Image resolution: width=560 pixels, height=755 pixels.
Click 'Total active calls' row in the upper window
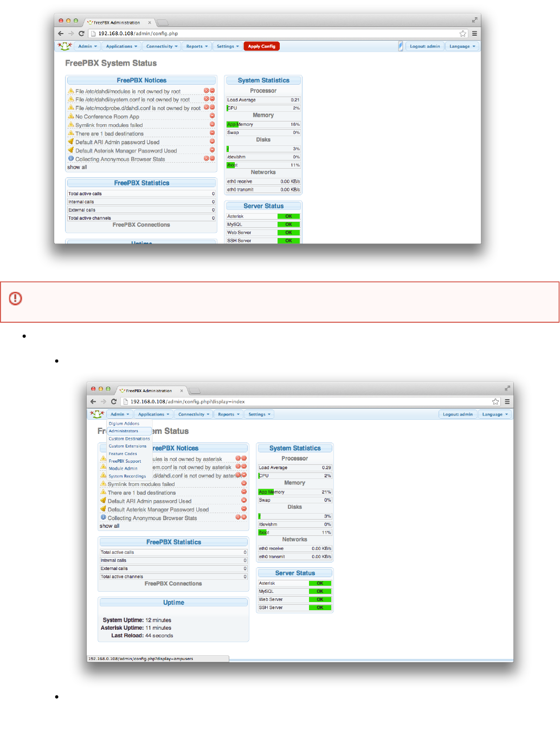coord(141,194)
